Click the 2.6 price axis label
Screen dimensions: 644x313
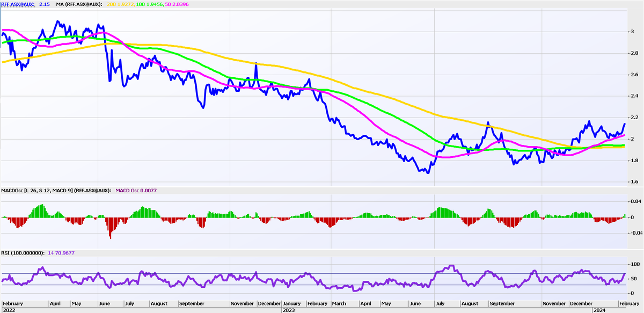click(635, 75)
